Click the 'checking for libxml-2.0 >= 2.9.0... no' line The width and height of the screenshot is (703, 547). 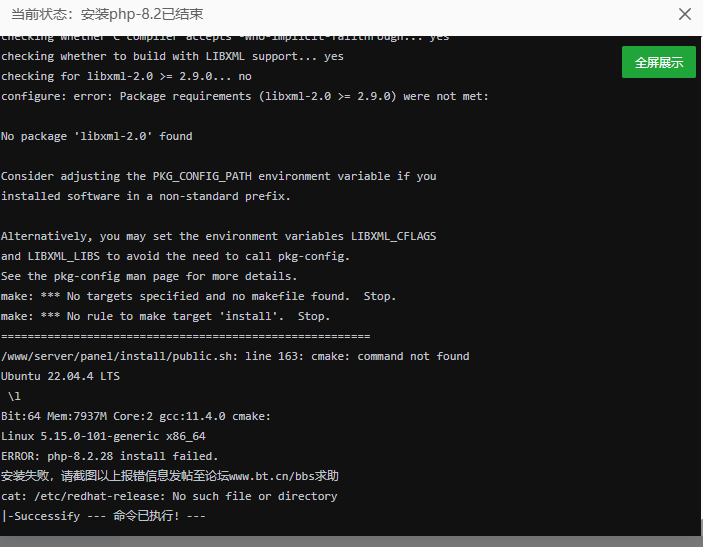126,76
